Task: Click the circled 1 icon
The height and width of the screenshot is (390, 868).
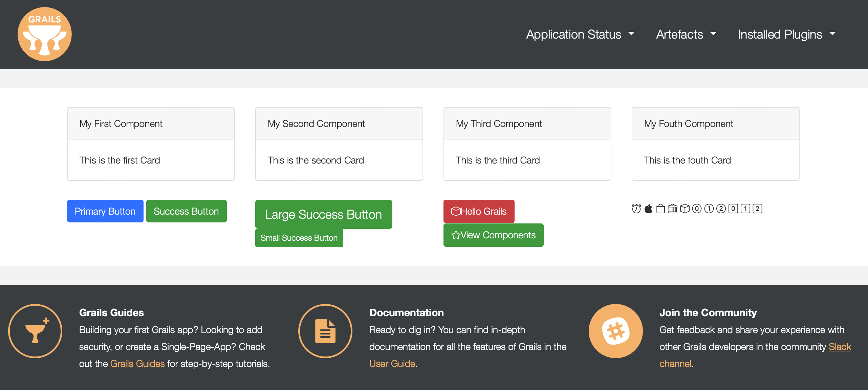Action: coord(709,209)
